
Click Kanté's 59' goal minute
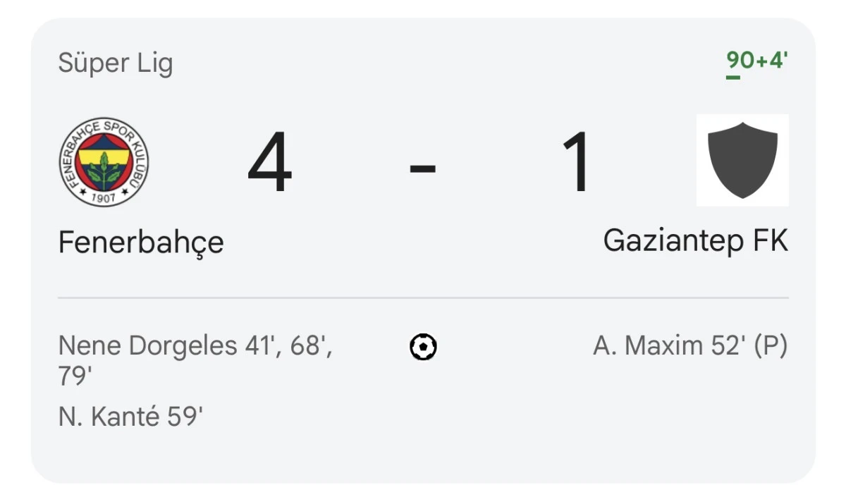coord(185,417)
